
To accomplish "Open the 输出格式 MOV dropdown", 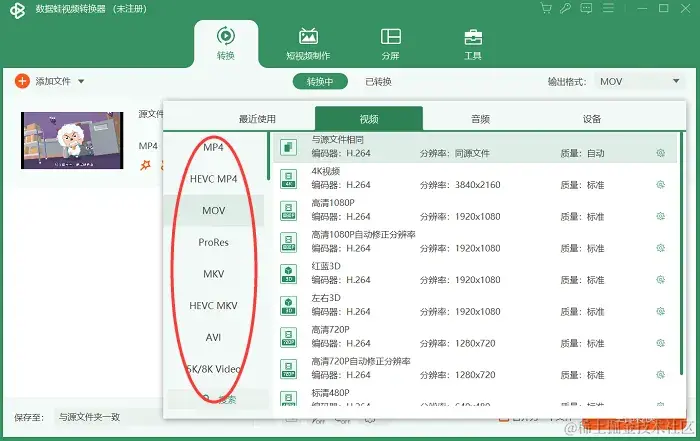I will coord(640,81).
